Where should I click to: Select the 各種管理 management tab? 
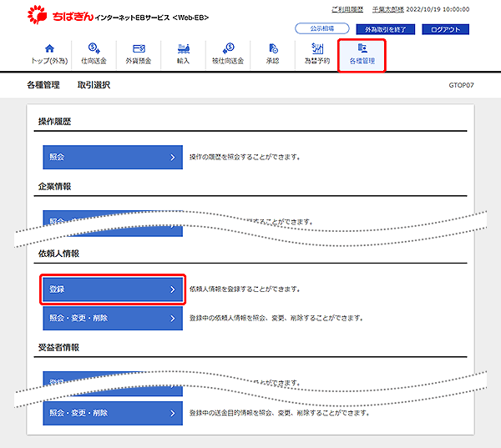(362, 55)
